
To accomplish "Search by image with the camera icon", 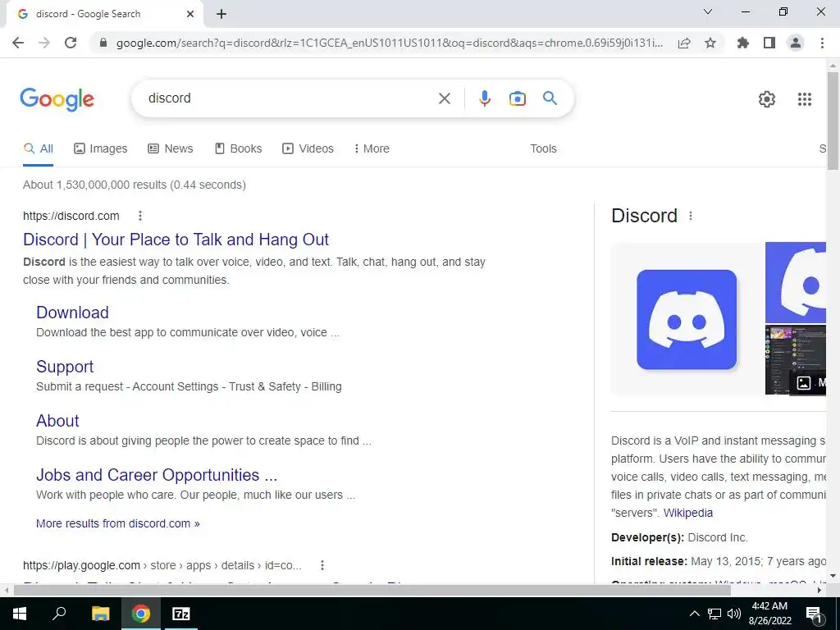I will pyautogui.click(x=518, y=98).
